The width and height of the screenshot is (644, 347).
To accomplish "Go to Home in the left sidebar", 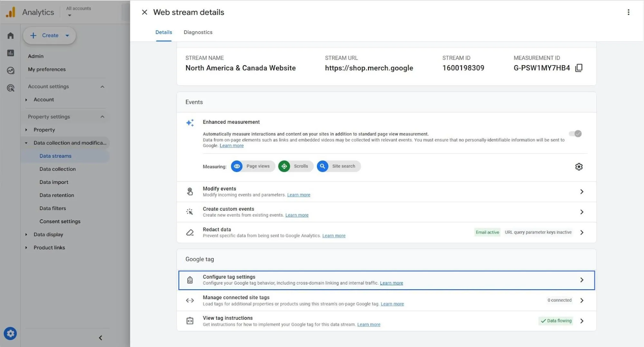I will (x=10, y=35).
